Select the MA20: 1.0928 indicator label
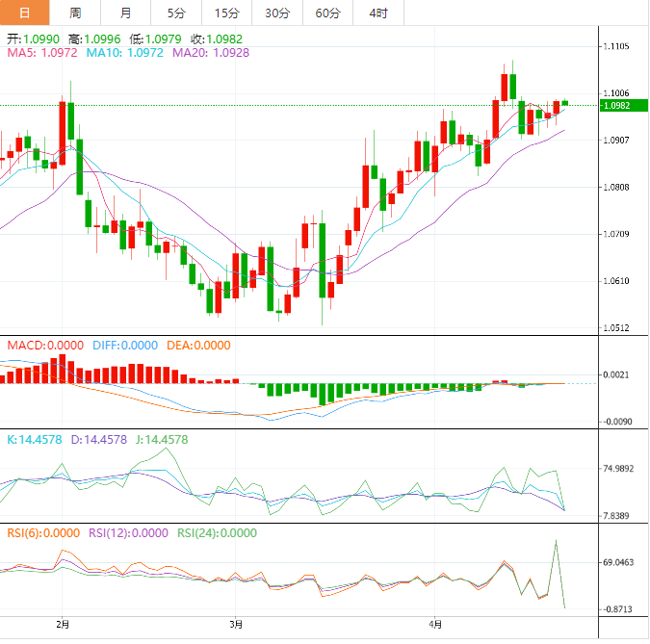Screen dimensions: 650x644 point(210,53)
